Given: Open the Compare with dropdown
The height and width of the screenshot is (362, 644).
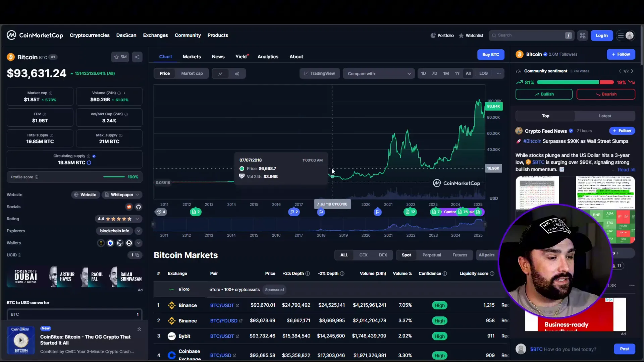Looking at the screenshot, I should pyautogui.click(x=379, y=74).
